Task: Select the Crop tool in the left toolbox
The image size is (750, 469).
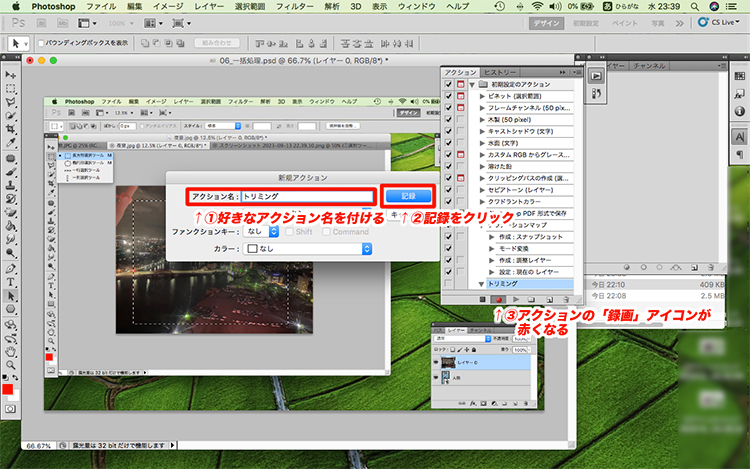Action: click(x=11, y=129)
